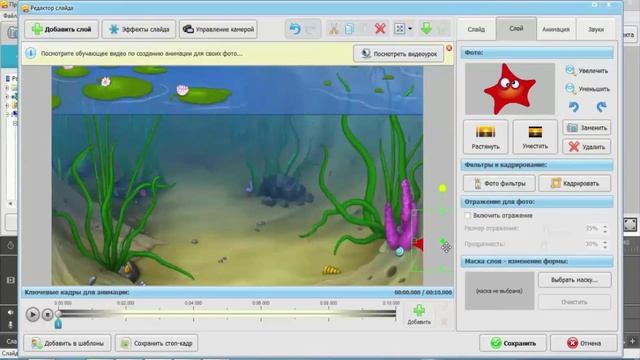
Task: Copy the layer with the copy icon
Action: (349, 29)
